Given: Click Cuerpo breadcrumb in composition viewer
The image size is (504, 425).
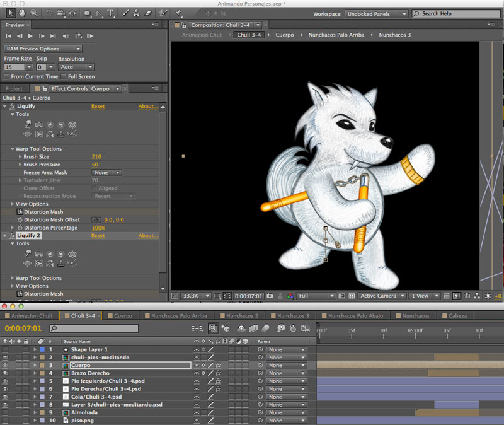Looking at the screenshot, I should click(x=285, y=35).
